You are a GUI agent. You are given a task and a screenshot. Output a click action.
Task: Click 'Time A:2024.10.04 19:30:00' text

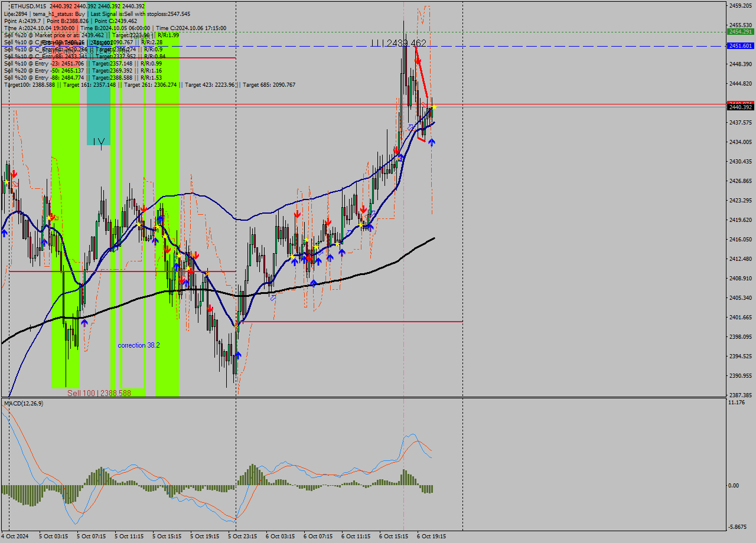39,28
